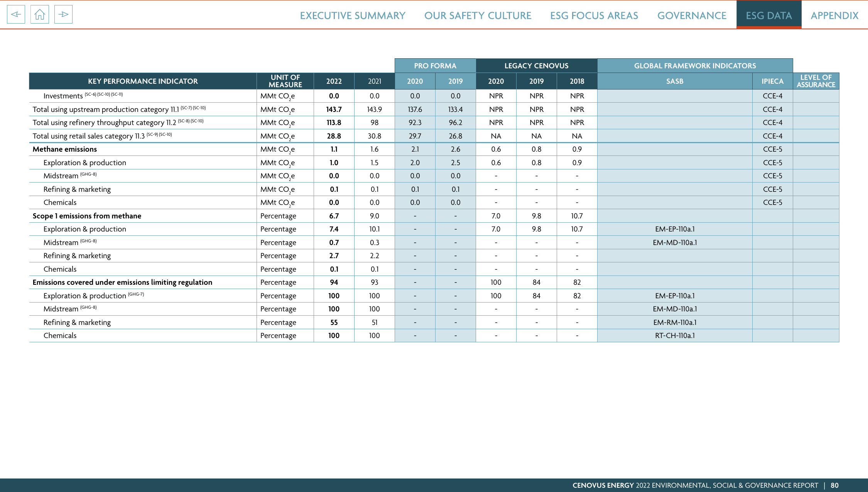The image size is (868, 492).
Task: Click the Key Performance Indicator column header
Action: [143, 81]
